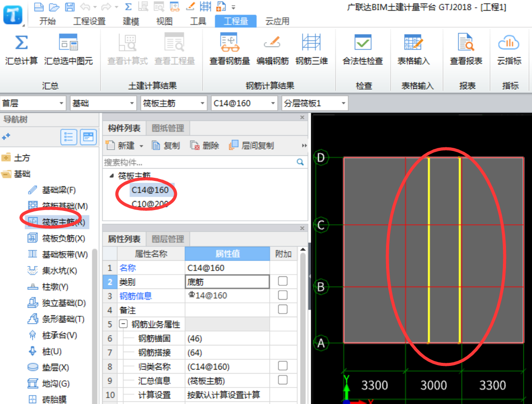
Task: Click the save icon in quick toolbar
Action: [x=69, y=6]
